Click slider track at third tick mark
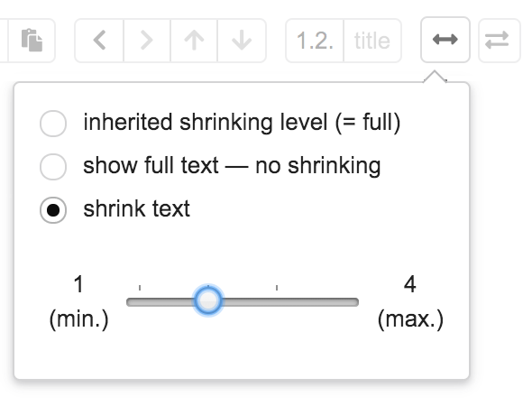This screenshot has width=532, height=406. click(x=277, y=302)
